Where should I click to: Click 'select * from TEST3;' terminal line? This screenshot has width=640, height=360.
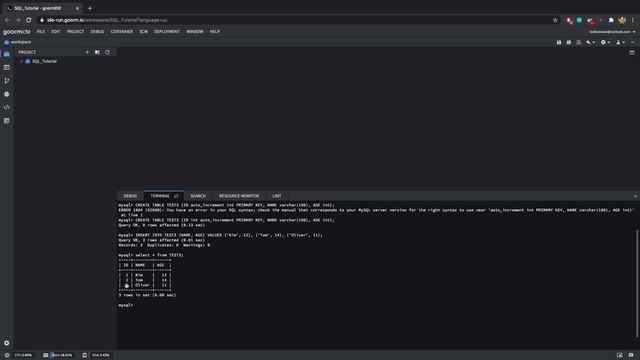[x=160, y=255]
